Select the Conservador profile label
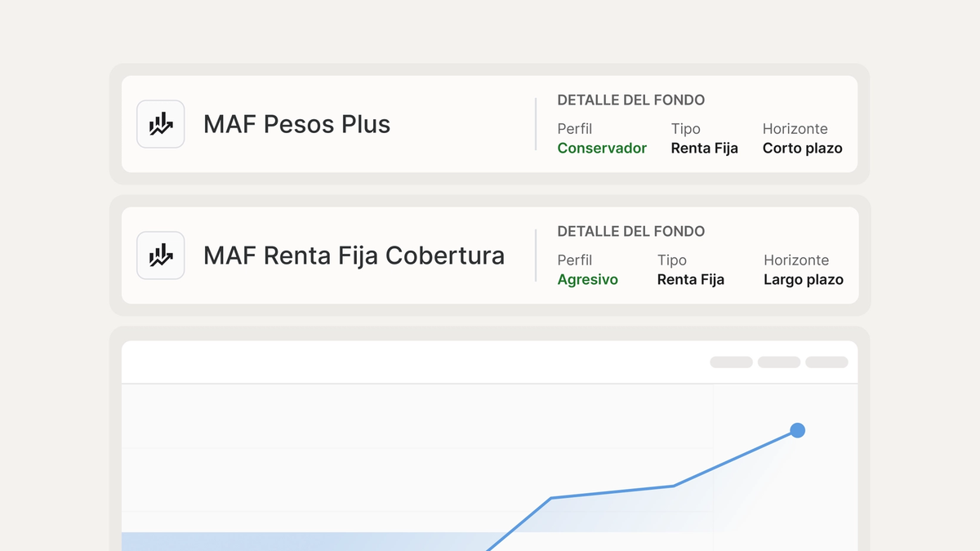The image size is (980, 551). click(x=602, y=149)
